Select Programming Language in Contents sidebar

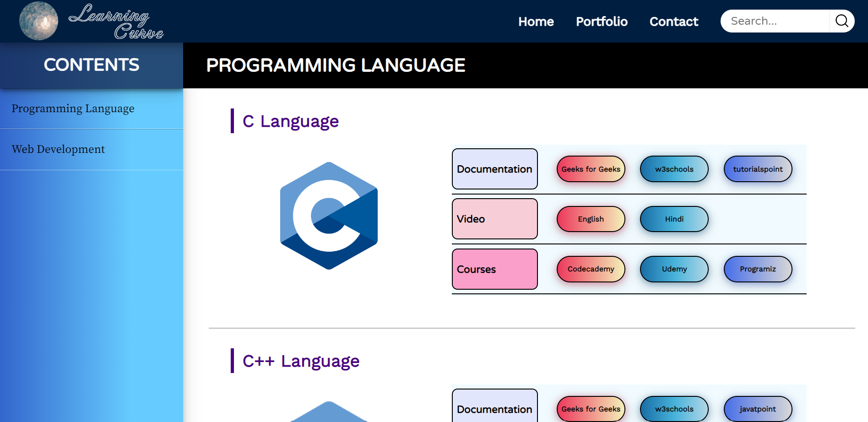pos(92,109)
